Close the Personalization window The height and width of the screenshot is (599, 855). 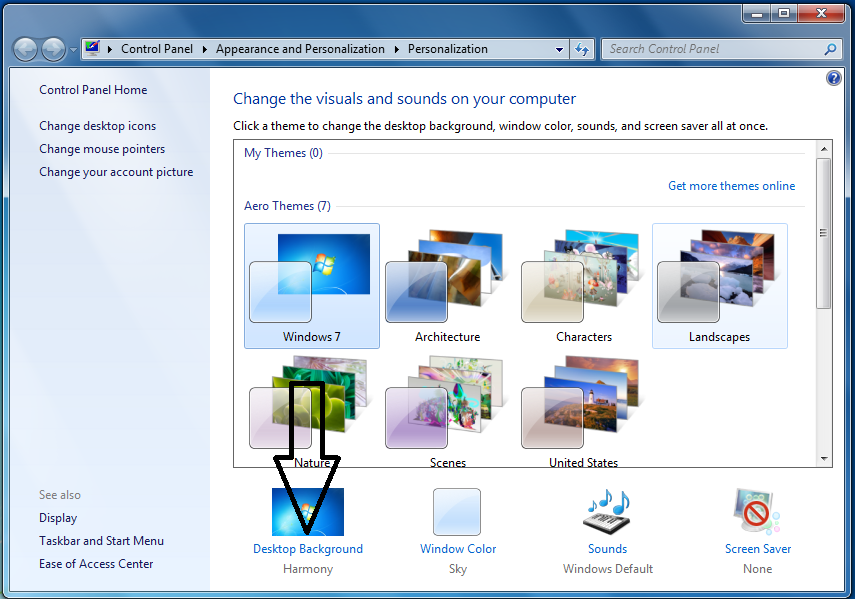pyautogui.click(x=821, y=14)
